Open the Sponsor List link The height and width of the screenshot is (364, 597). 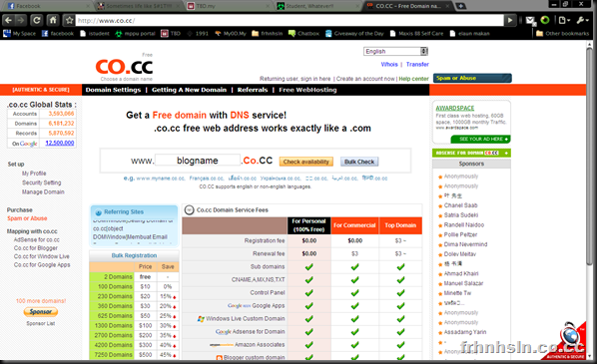(x=41, y=323)
